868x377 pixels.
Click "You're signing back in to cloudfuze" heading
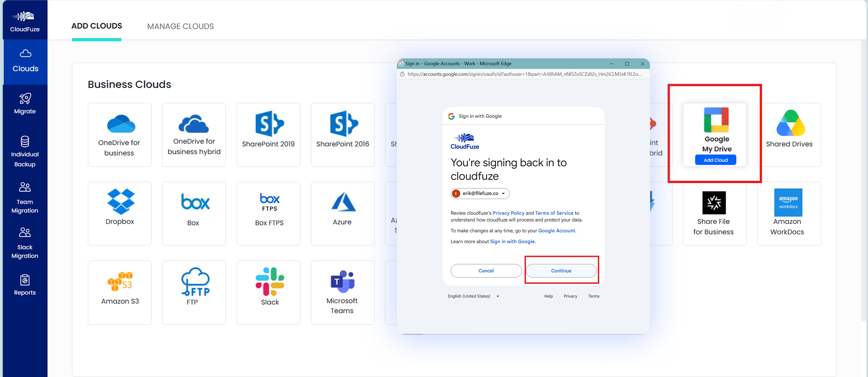[x=509, y=169]
